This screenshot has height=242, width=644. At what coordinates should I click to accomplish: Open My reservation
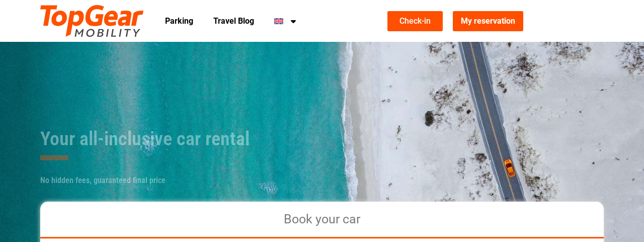[488, 21]
